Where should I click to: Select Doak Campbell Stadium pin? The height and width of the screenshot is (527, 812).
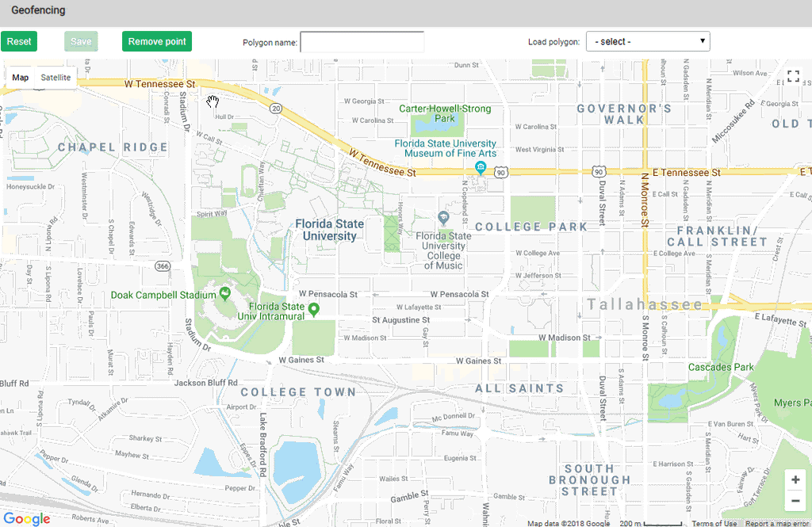click(224, 293)
